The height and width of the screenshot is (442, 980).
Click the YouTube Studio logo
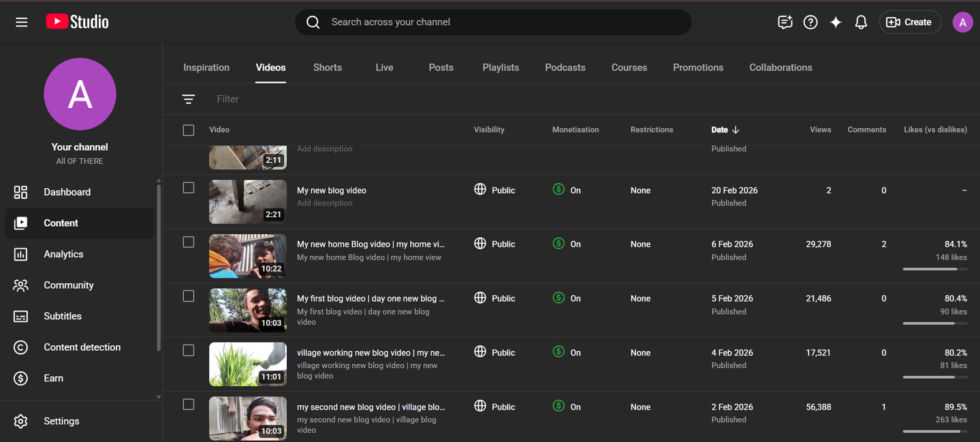click(77, 22)
